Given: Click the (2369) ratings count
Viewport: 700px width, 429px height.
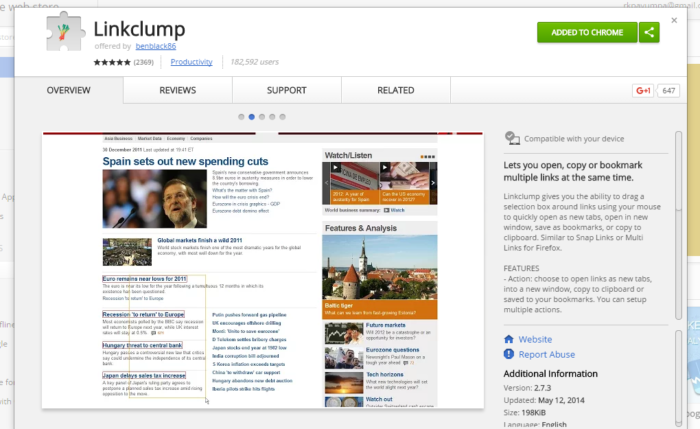Looking at the screenshot, I should click(x=143, y=62).
